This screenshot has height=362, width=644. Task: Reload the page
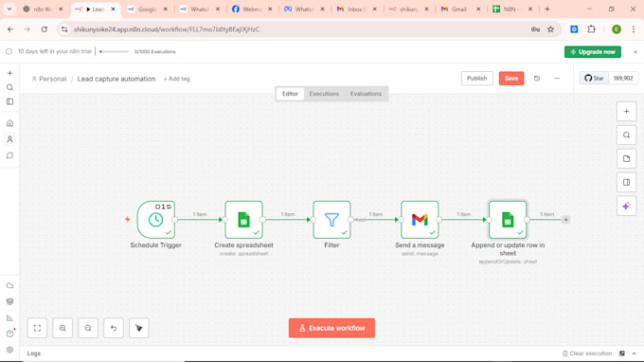tap(45, 29)
